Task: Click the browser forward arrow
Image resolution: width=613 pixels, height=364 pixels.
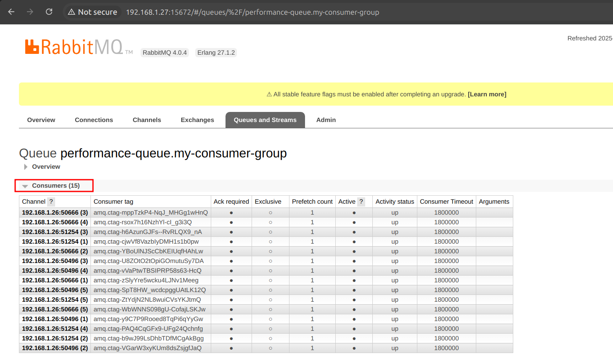Action: tap(30, 12)
